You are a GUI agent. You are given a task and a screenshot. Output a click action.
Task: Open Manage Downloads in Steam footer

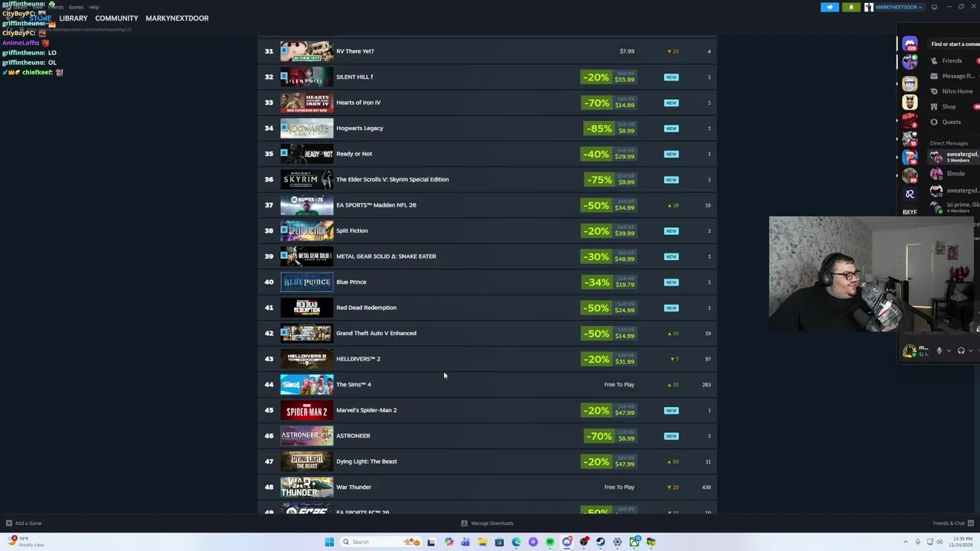[x=487, y=523]
